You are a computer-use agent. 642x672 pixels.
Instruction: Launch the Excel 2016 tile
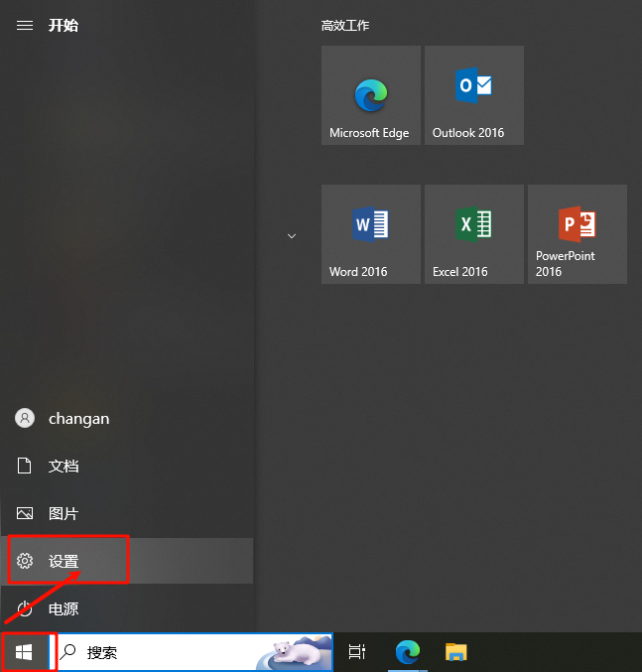pyautogui.click(x=474, y=234)
